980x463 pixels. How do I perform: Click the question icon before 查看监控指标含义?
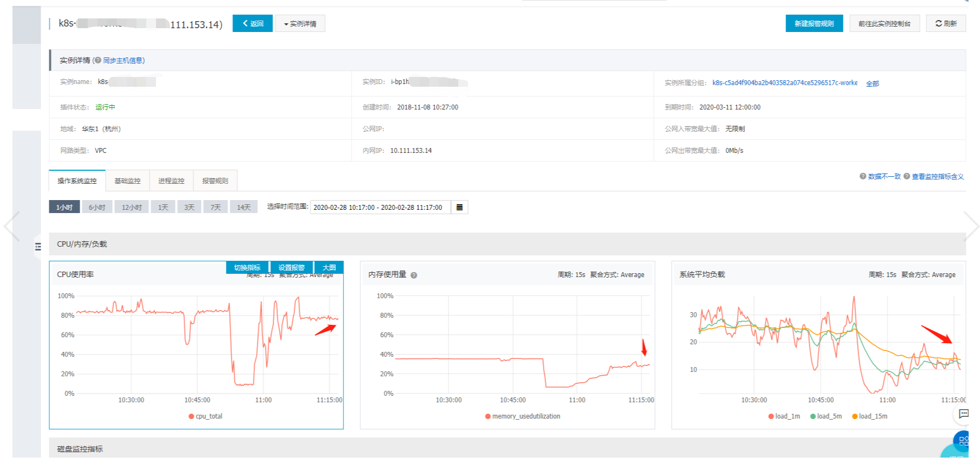point(906,176)
